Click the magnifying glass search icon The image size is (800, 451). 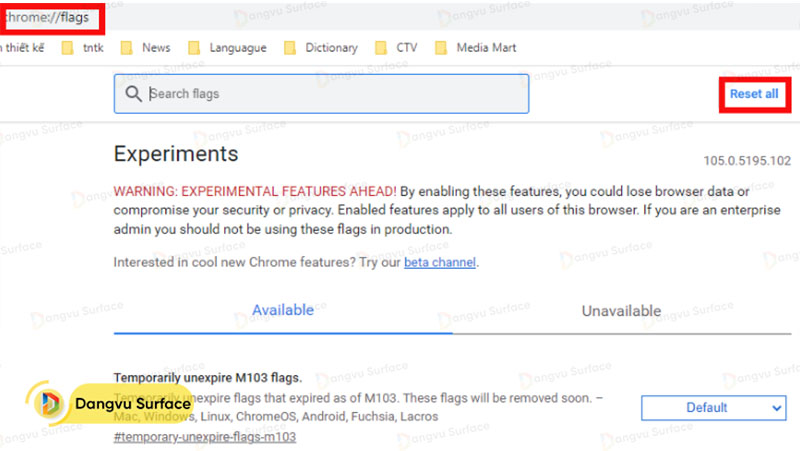134,94
